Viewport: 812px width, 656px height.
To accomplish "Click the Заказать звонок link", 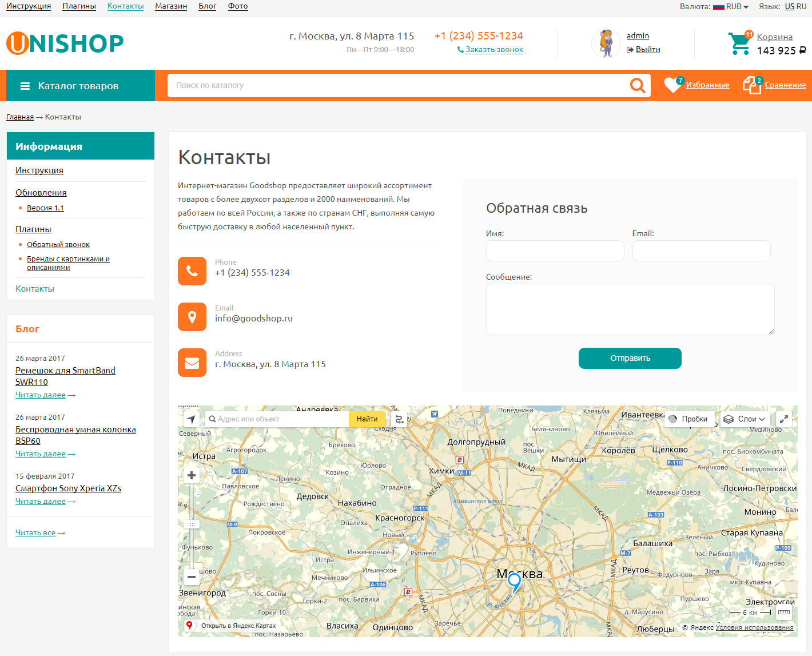I will [494, 50].
